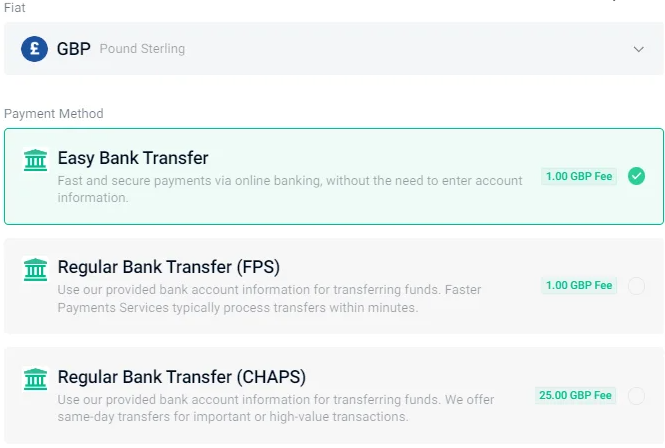Image resolution: width=665 pixels, height=448 pixels.
Task: Click the 1.00 GBP Fee badge on FPS
Action: pos(579,285)
